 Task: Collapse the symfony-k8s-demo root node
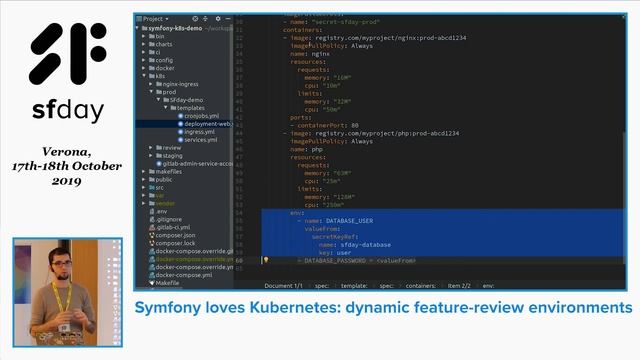point(138,28)
